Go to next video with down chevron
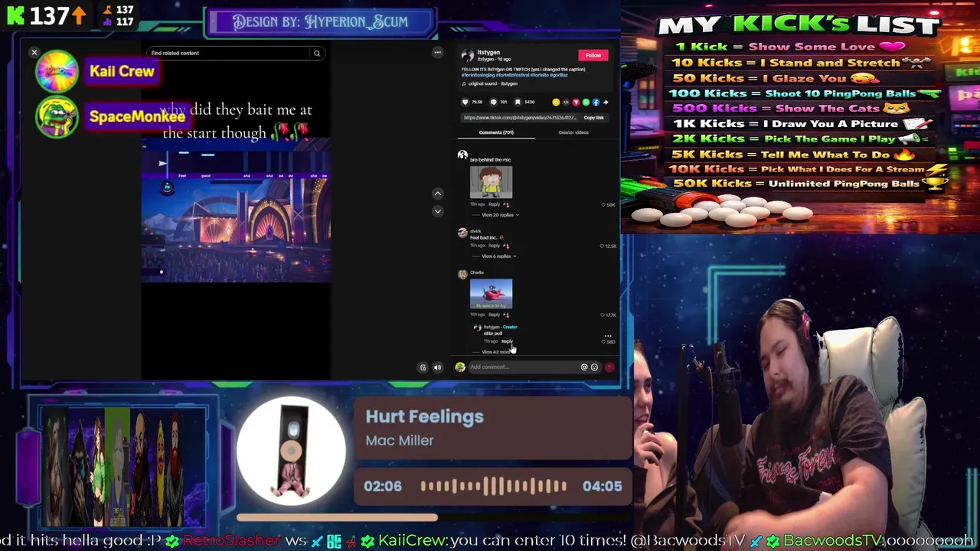Viewport: 980px width, 551px height. (437, 210)
